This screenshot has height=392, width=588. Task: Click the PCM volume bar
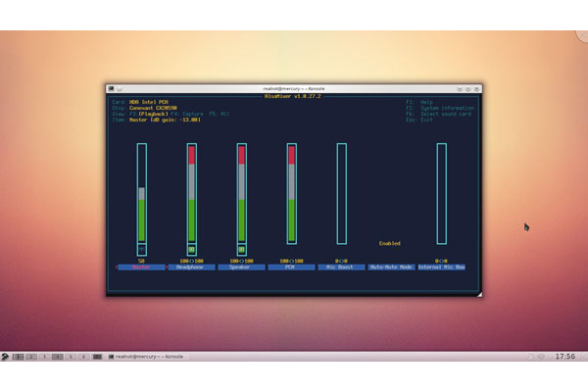coord(292,194)
